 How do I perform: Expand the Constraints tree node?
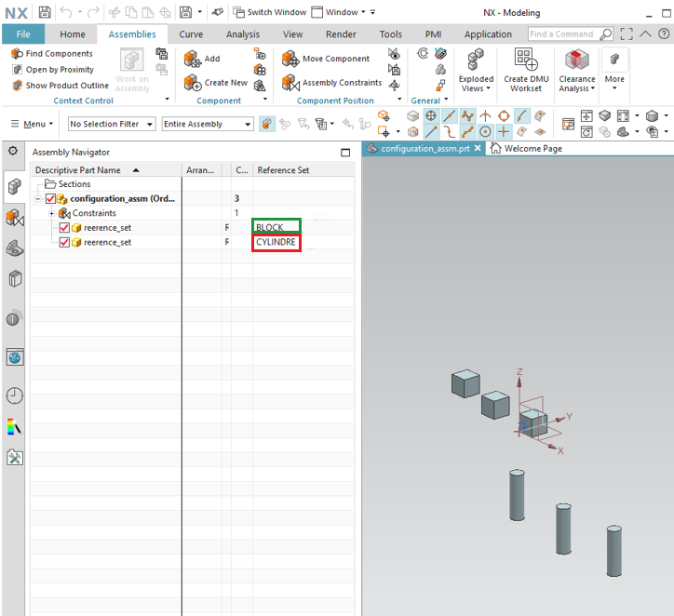tap(52, 213)
